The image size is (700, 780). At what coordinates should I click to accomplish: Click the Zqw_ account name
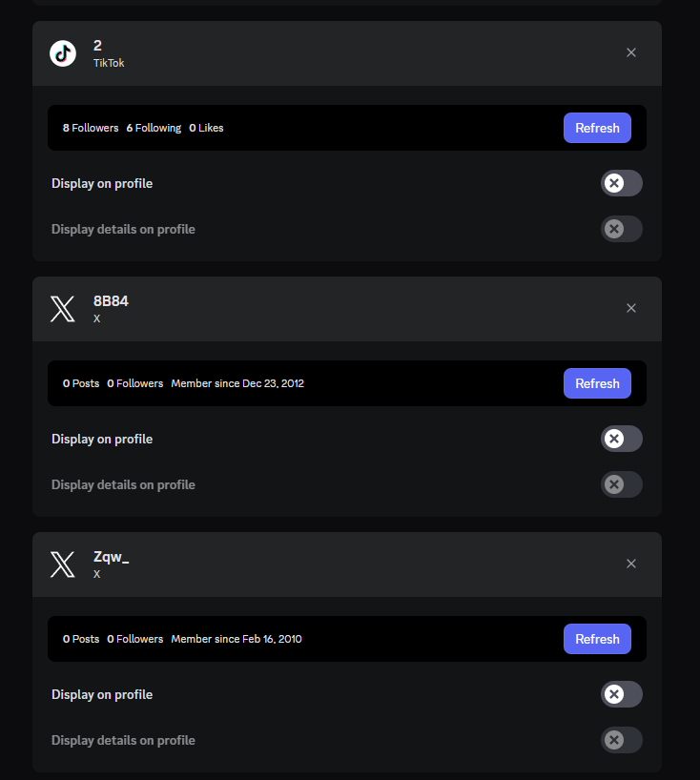112,557
